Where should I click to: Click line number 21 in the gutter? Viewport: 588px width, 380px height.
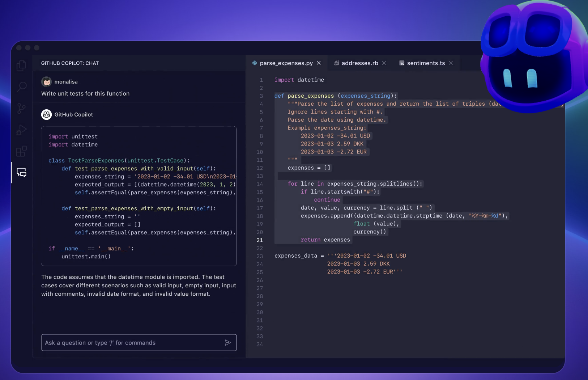point(260,240)
